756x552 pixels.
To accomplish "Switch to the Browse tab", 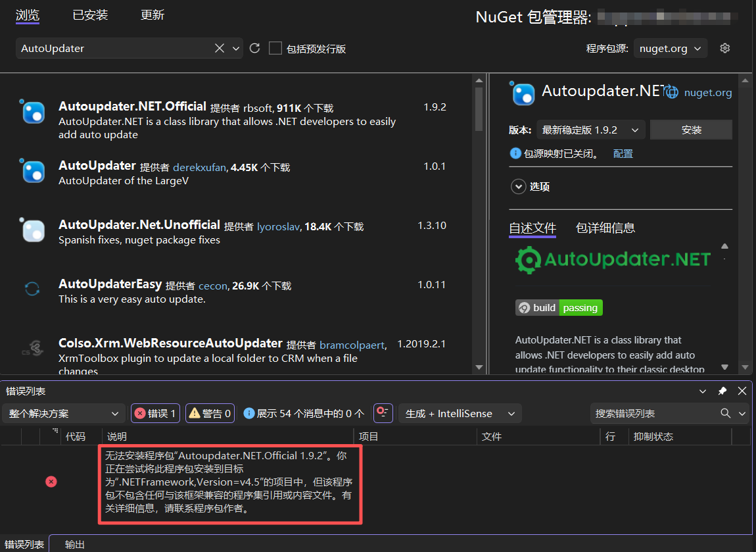I will (x=27, y=15).
